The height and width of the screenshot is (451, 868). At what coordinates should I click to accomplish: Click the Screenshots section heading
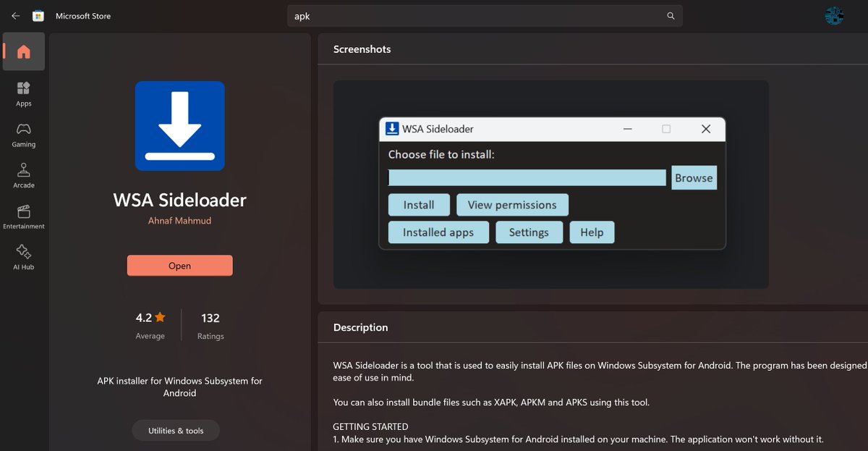(x=362, y=49)
